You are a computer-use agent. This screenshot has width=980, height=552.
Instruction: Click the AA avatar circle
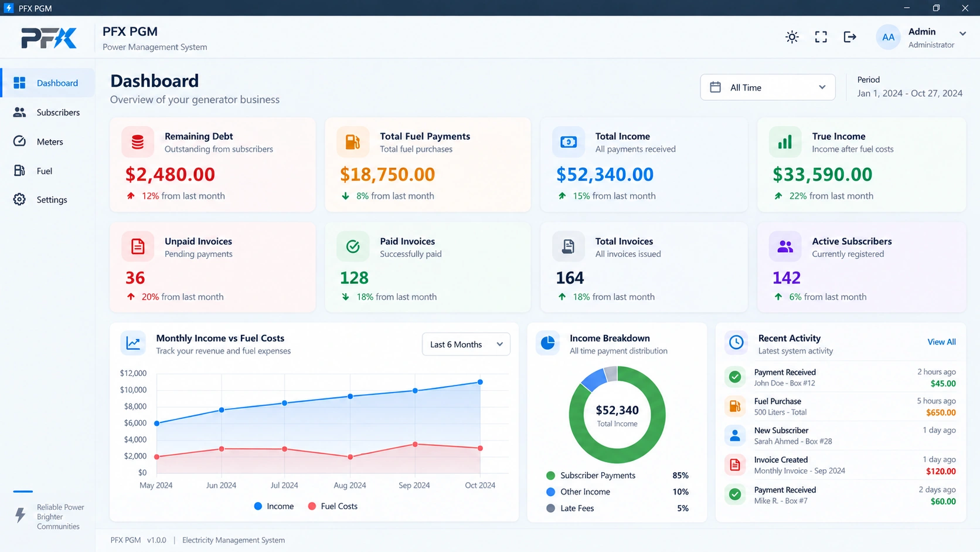(x=888, y=37)
